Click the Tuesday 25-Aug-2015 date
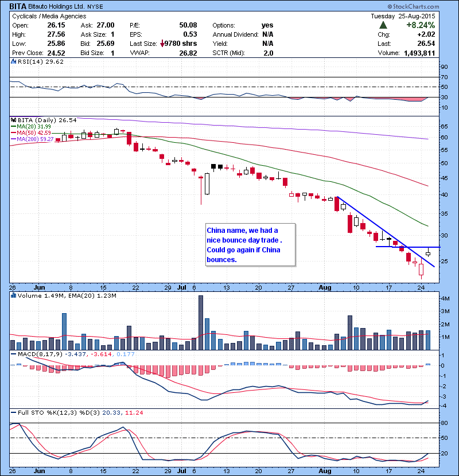The image size is (459, 476). [403, 16]
